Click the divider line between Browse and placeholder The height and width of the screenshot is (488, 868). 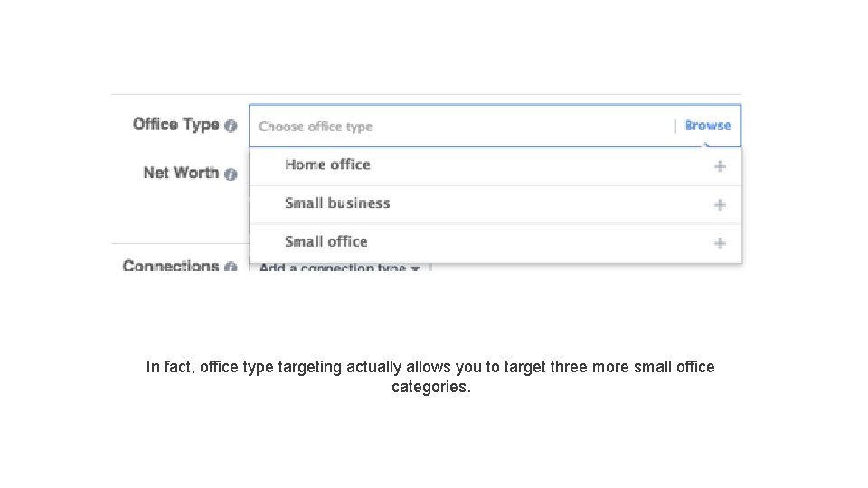point(675,127)
